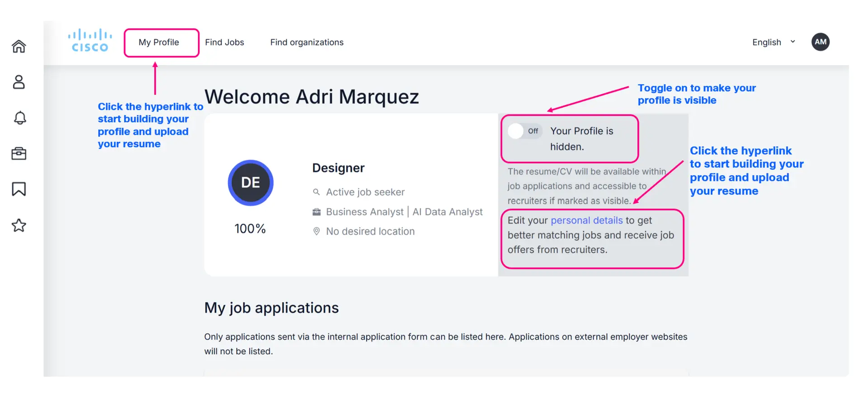Click the No desired location entry

[x=363, y=231]
